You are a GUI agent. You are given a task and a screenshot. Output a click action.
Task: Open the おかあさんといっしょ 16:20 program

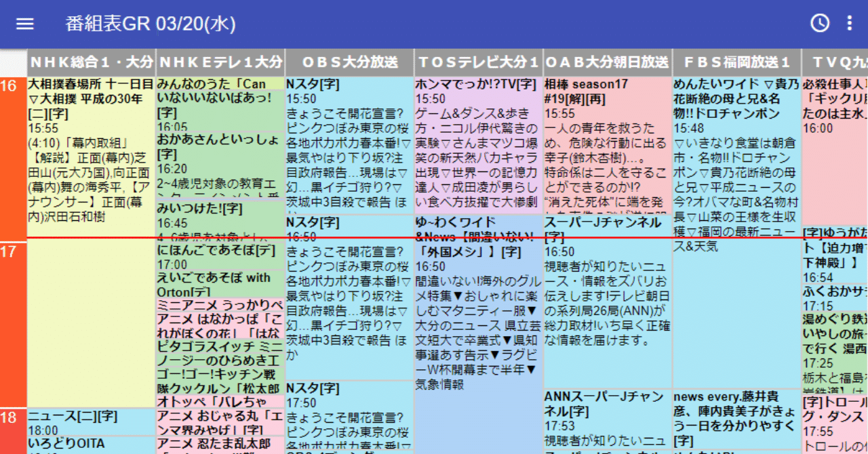click(x=220, y=166)
